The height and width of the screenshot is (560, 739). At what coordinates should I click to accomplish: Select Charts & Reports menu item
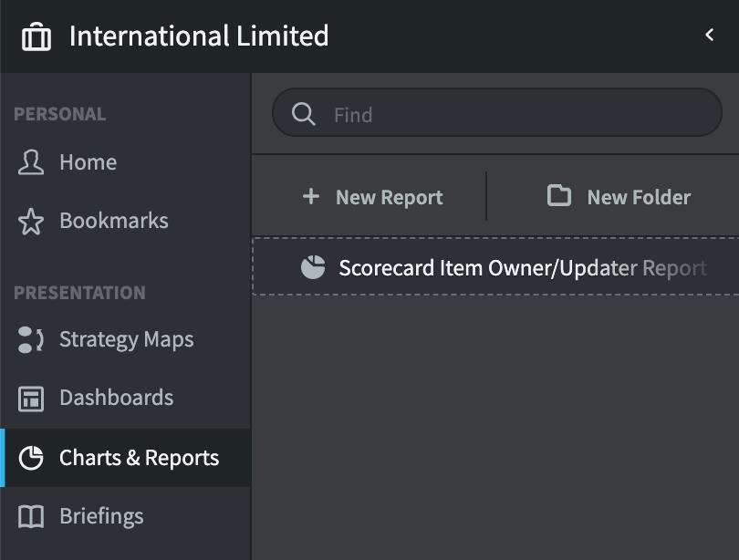[x=125, y=458]
